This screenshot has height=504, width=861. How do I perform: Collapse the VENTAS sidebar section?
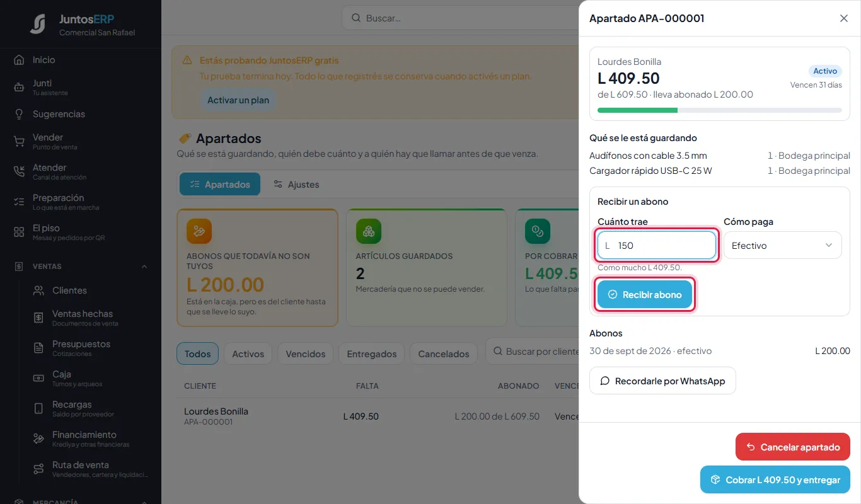point(144,266)
